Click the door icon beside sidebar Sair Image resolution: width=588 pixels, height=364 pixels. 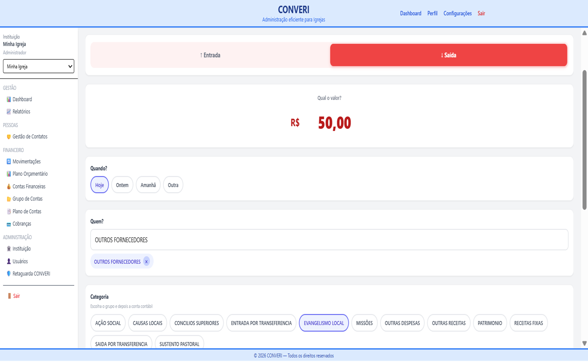pyautogui.click(x=9, y=296)
